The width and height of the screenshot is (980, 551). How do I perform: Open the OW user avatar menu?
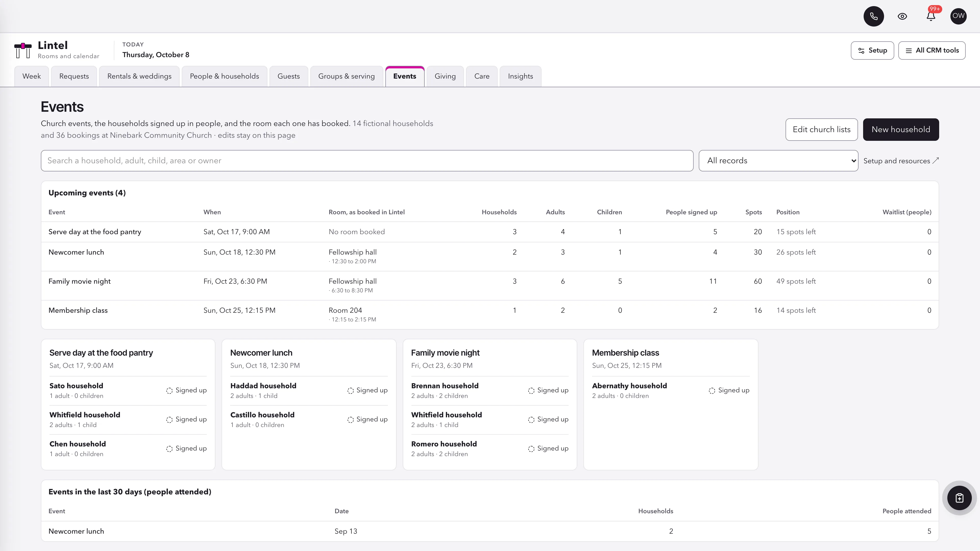pos(958,16)
